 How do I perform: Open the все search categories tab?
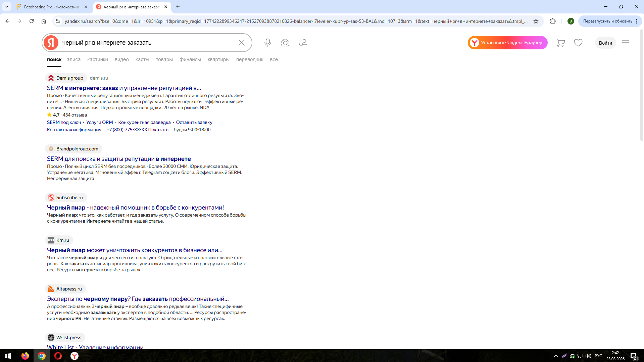(x=274, y=59)
